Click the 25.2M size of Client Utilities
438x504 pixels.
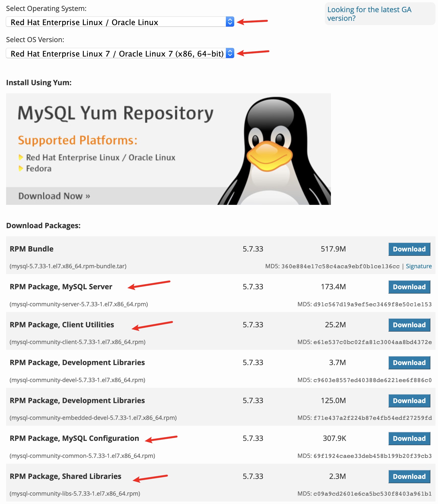(x=335, y=325)
